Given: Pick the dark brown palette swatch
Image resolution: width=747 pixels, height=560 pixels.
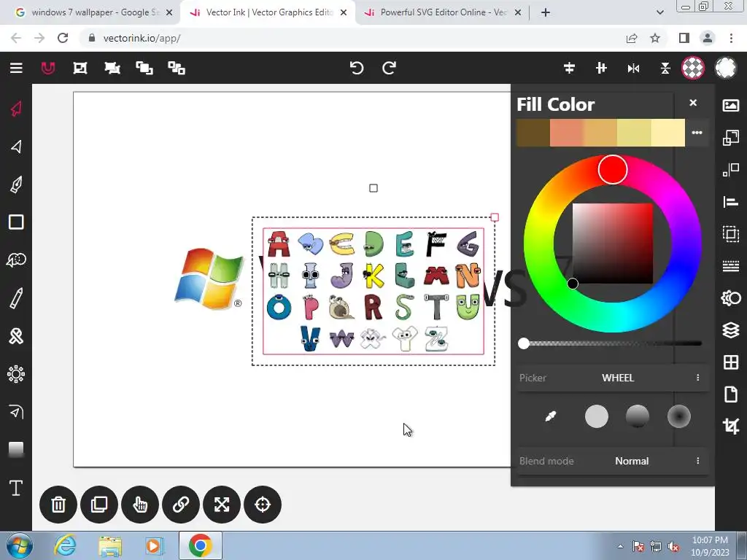Looking at the screenshot, I should 533,133.
